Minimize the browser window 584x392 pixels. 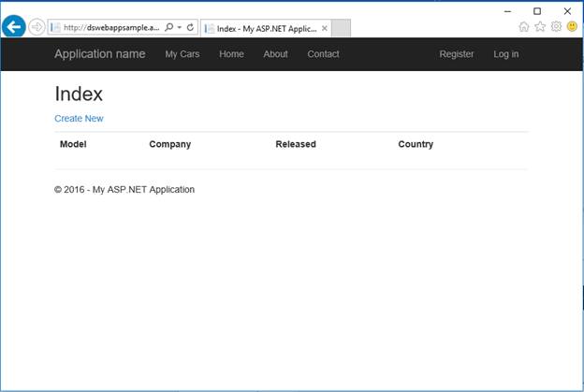pyautogui.click(x=507, y=11)
